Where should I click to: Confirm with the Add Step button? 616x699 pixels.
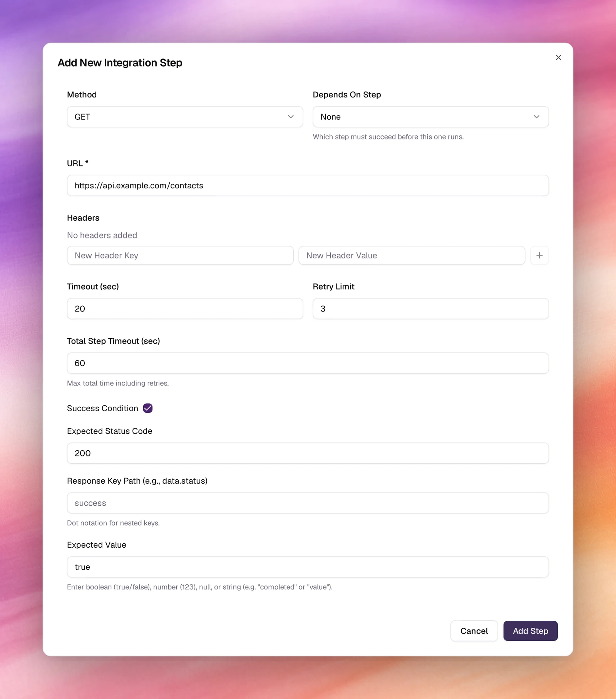(x=531, y=631)
